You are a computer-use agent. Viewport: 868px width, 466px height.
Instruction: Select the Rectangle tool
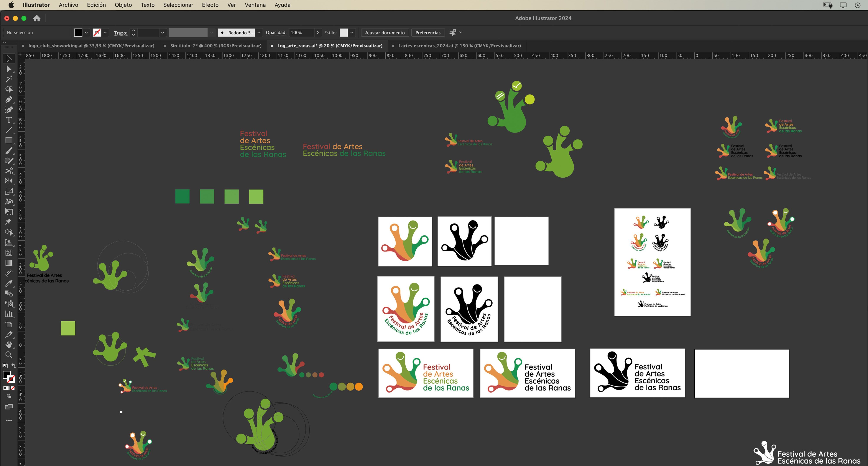[x=9, y=140]
